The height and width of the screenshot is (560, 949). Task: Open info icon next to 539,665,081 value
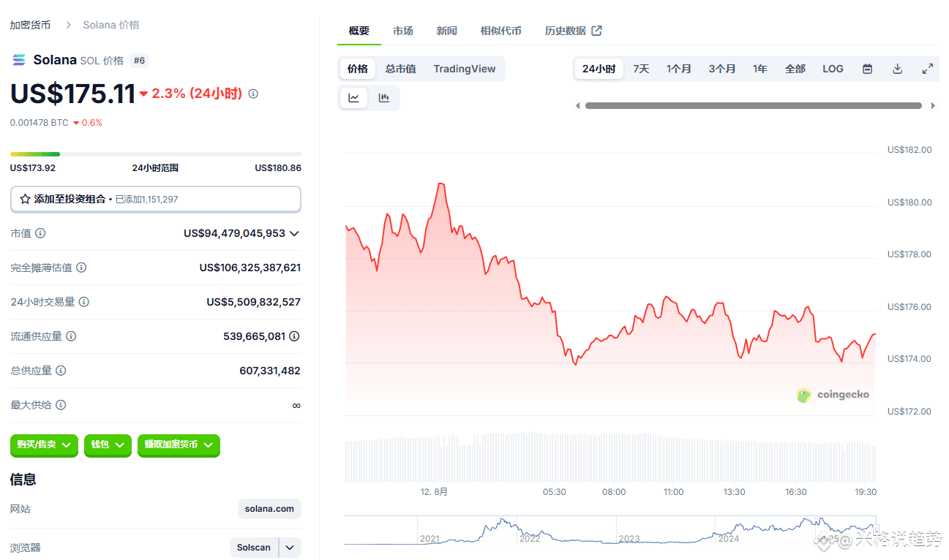coord(294,336)
